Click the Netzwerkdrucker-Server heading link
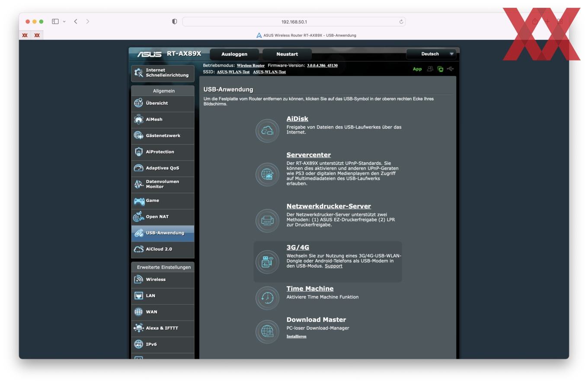Image resolution: width=588 pixels, height=384 pixels. click(329, 206)
